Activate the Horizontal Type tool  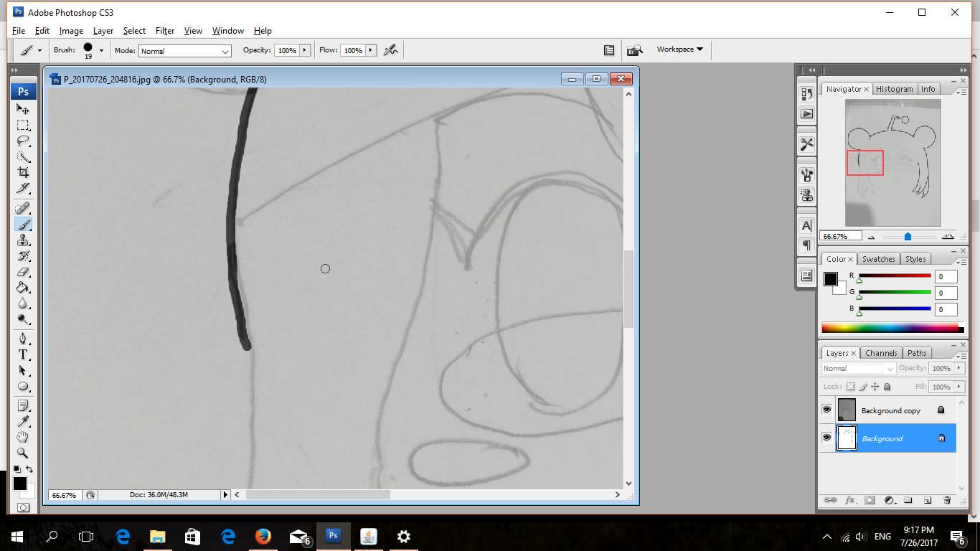23,354
